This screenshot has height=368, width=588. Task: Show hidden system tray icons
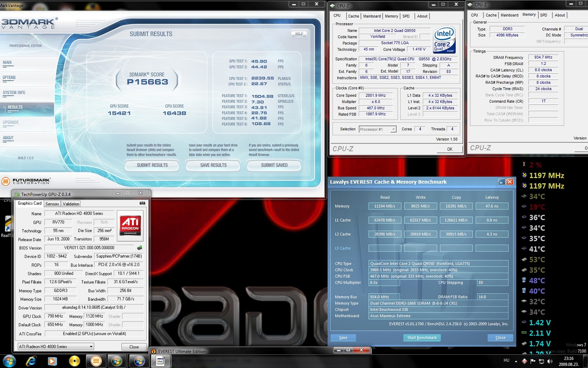[x=516, y=361]
